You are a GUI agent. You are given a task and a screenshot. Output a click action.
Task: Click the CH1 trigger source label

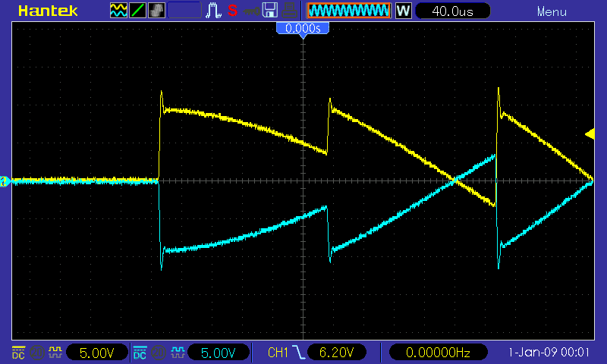(x=278, y=353)
